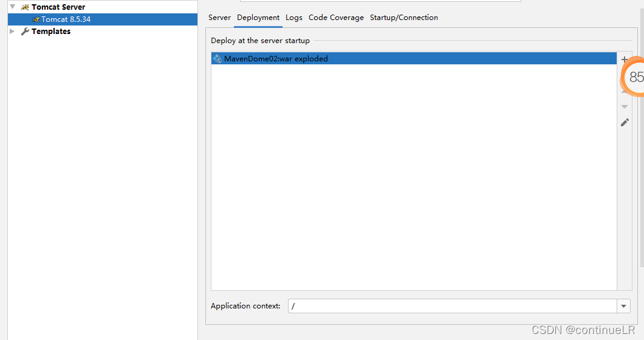Select MavenDome02:war exploded artifact
Viewport: 644px width, 340px height.
pos(414,59)
